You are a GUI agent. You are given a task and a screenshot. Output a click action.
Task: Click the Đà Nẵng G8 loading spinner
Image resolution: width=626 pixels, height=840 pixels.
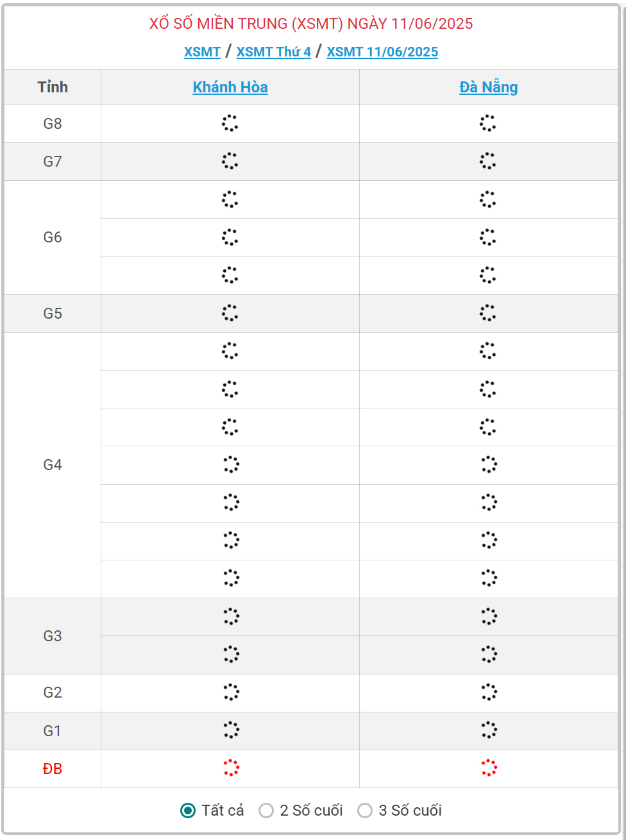[x=488, y=123]
